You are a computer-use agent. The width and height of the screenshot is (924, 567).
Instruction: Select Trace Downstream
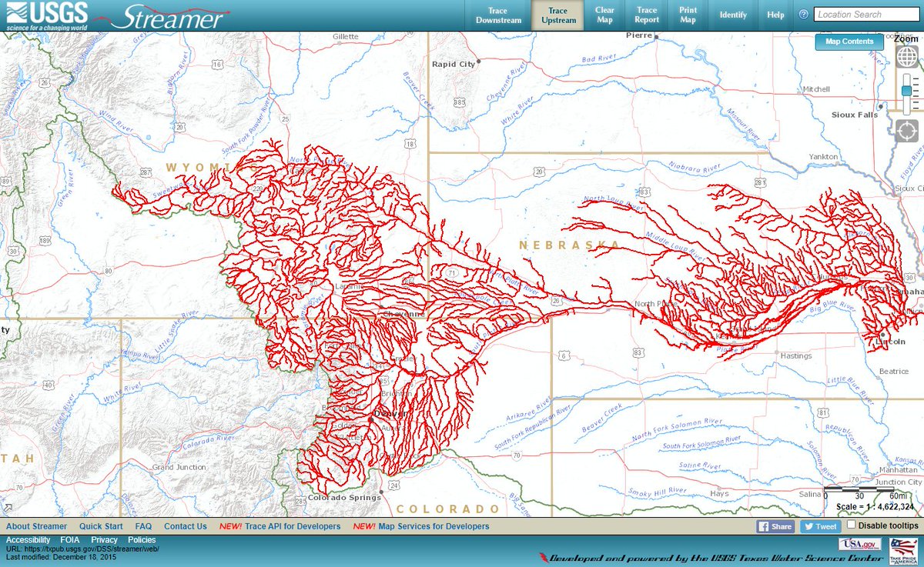tap(497, 15)
